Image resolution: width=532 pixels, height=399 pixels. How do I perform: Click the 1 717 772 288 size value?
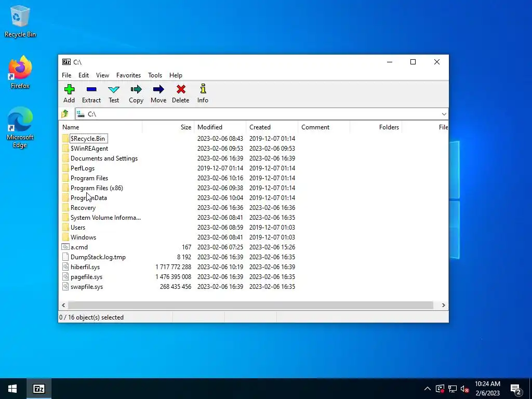174,267
